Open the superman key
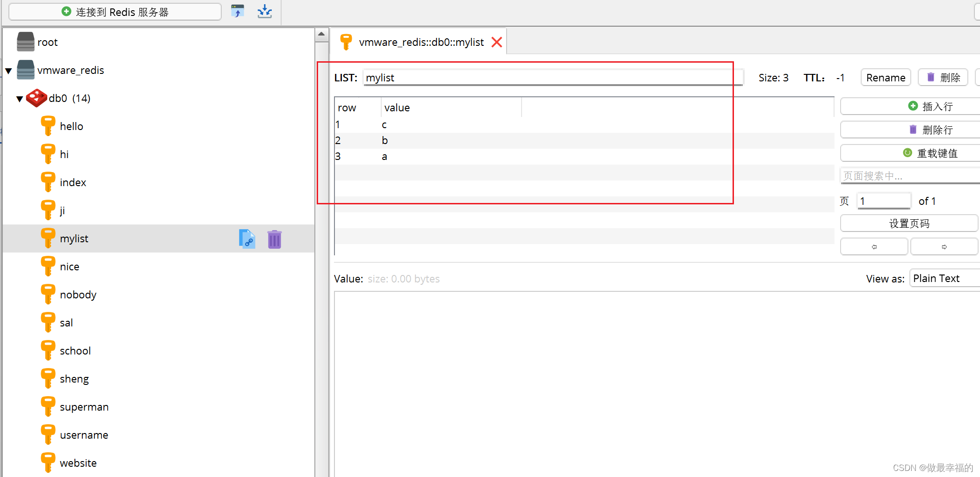 [x=84, y=407]
